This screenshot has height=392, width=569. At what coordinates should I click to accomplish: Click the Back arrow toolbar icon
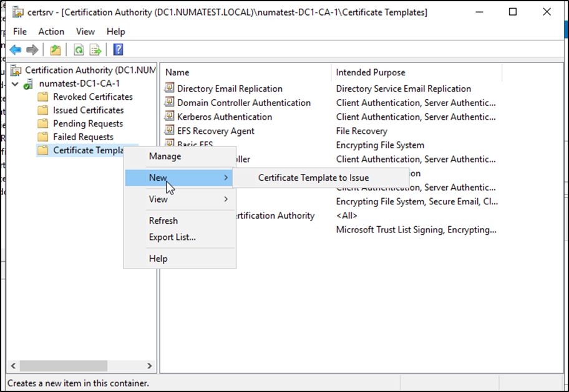pyautogui.click(x=16, y=50)
